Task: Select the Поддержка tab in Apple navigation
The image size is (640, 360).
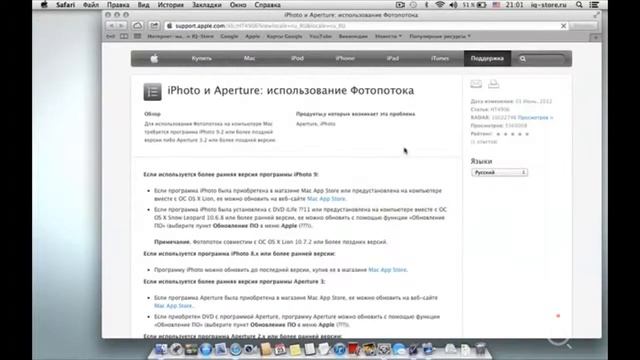Action: [487, 58]
